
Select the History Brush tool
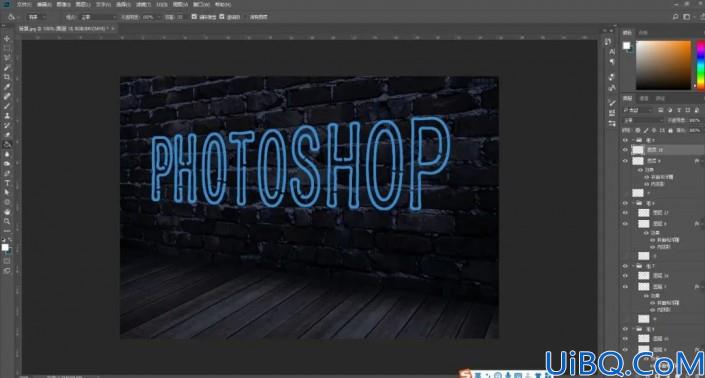pos(7,125)
